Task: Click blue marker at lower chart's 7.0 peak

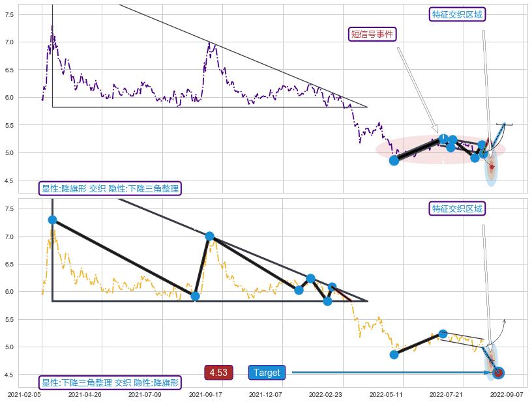Action: (209, 237)
